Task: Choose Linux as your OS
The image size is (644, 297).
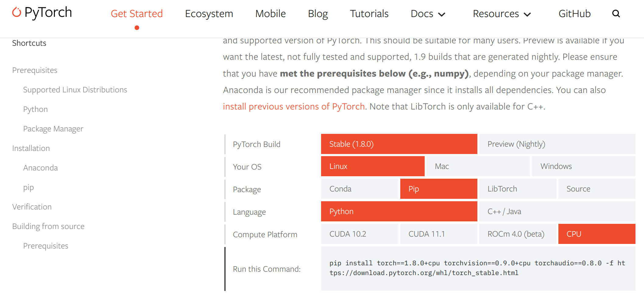Action: [373, 166]
